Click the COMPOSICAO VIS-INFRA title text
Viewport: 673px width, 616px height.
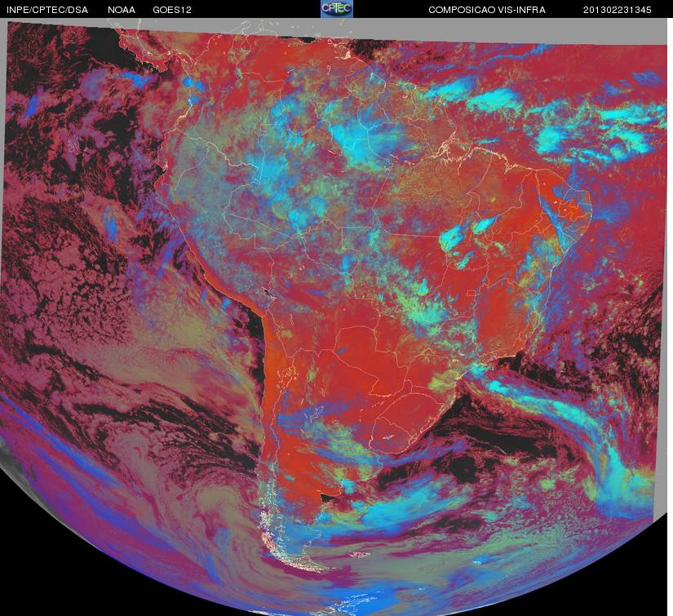[487, 10]
